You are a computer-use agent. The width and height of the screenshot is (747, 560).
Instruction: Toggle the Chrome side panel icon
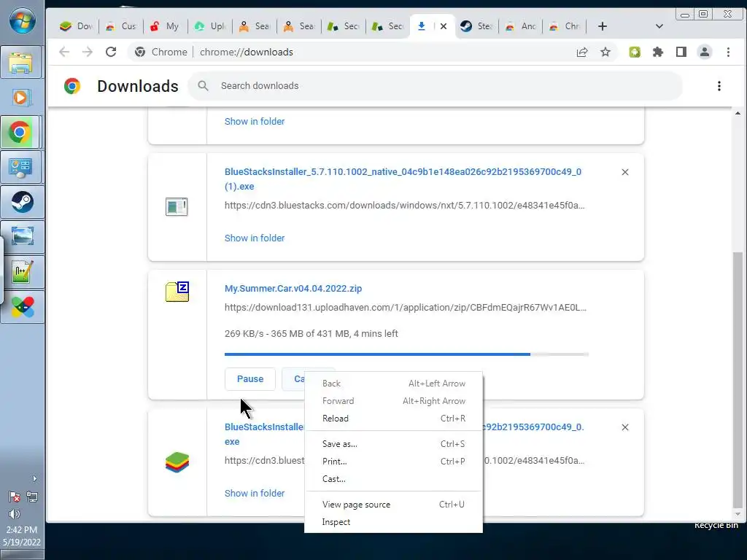[x=681, y=52]
